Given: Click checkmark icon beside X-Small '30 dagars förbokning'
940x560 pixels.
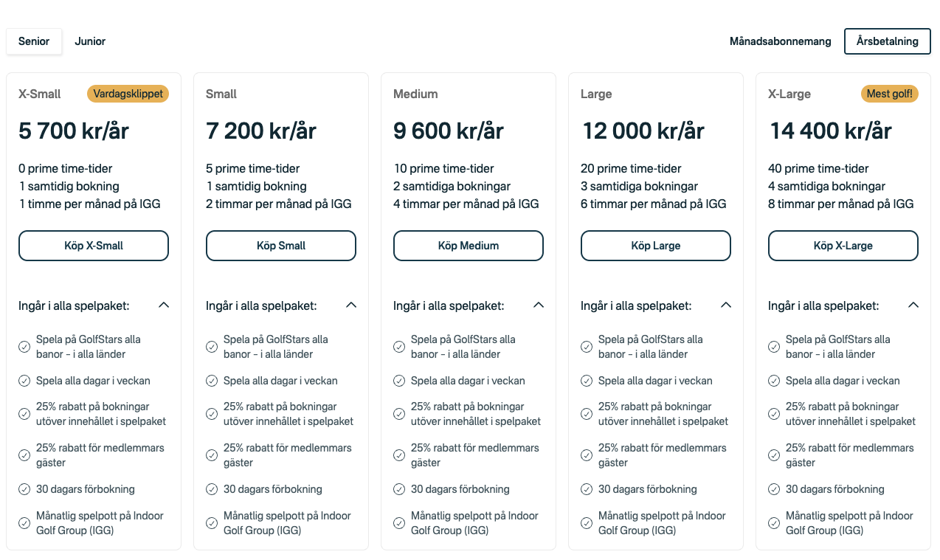Looking at the screenshot, I should click(x=24, y=489).
